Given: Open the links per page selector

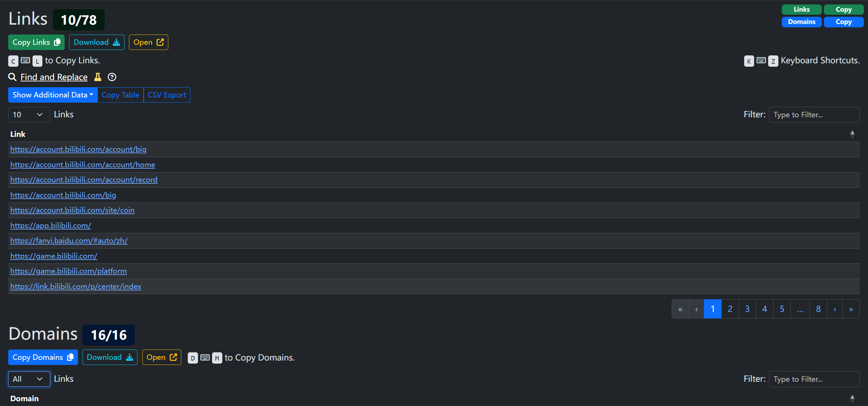Looking at the screenshot, I should click(x=29, y=115).
